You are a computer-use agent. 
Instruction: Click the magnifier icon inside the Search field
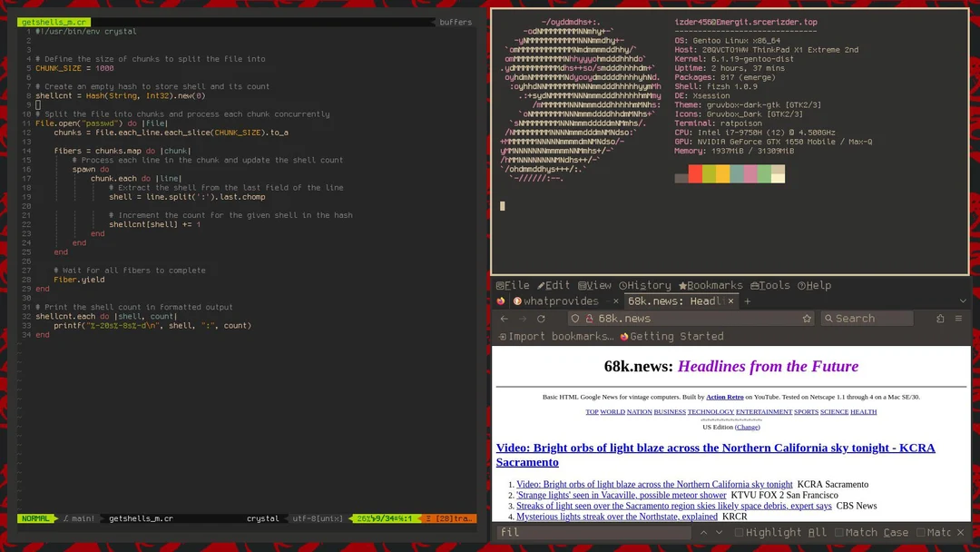[x=828, y=318]
